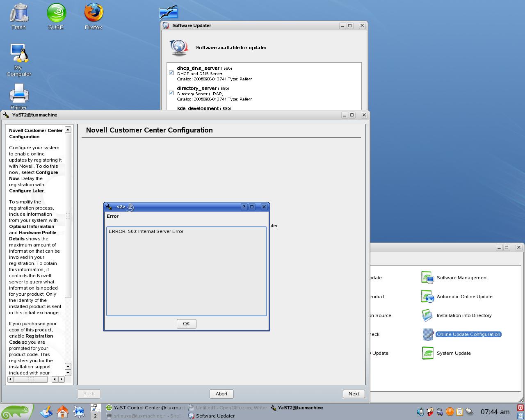Launch Konqueror web browser from the panel
This screenshot has width=525, height=420.
(x=79, y=411)
